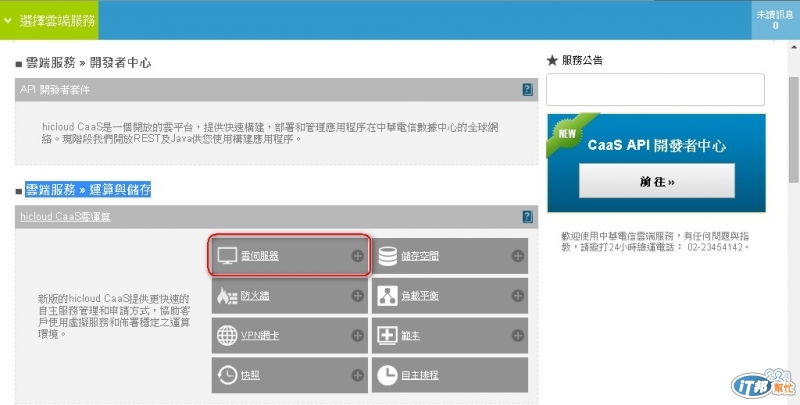Click the 服務公告 heading
Image resolution: width=800 pixels, height=405 pixels.
pos(582,60)
